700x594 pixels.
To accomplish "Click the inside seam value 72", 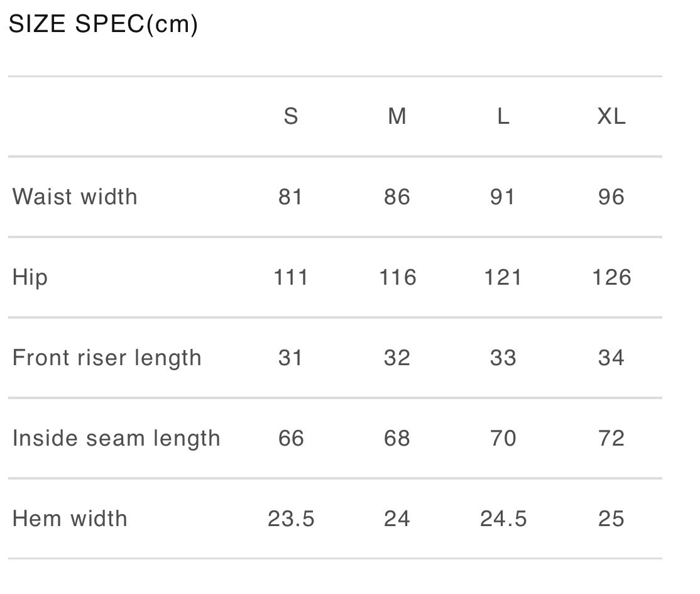I will tap(611, 438).
